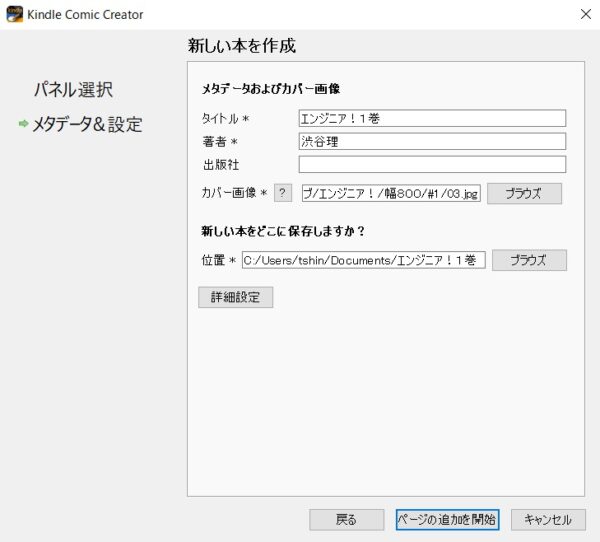This screenshot has width=600, height=542.
Task: Click the Kindle Comic Creator app icon
Action: click(15, 15)
